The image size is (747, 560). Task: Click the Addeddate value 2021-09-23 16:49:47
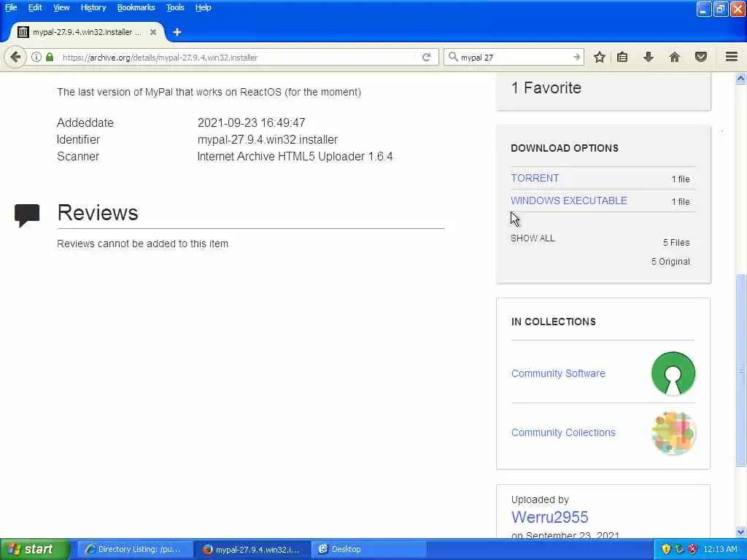tap(251, 122)
